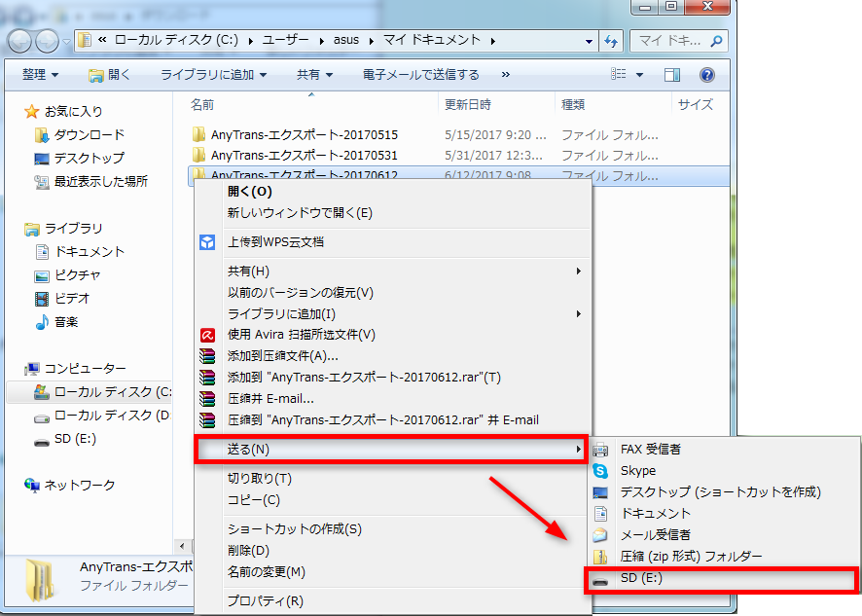Click the WPS cloud upload icon

tap(207, 242)
